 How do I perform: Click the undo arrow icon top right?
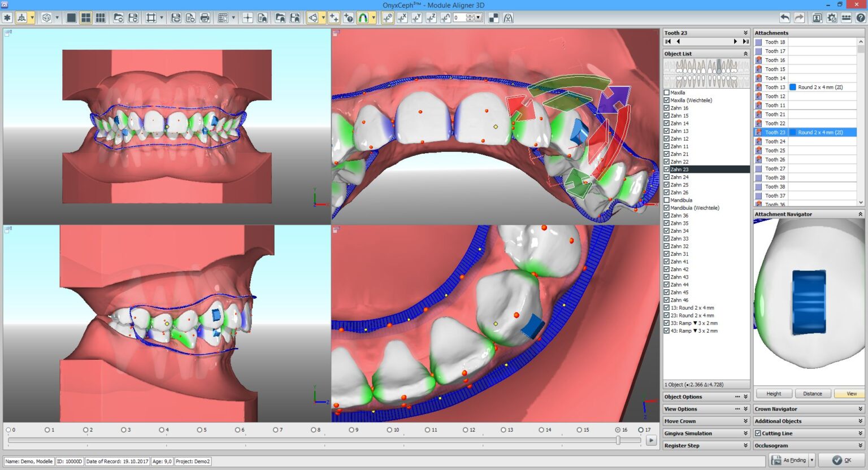(785, 18)
